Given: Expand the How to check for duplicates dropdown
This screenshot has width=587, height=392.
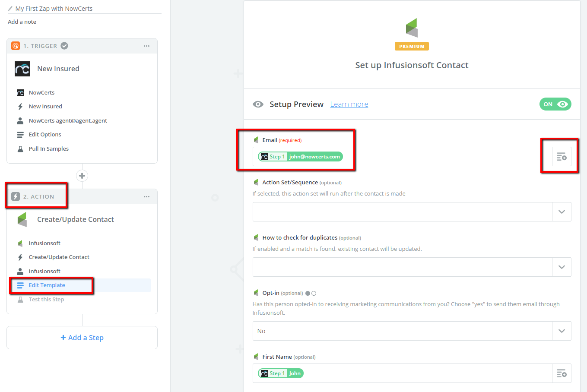Looking at the screenshot, I should 562,267.
